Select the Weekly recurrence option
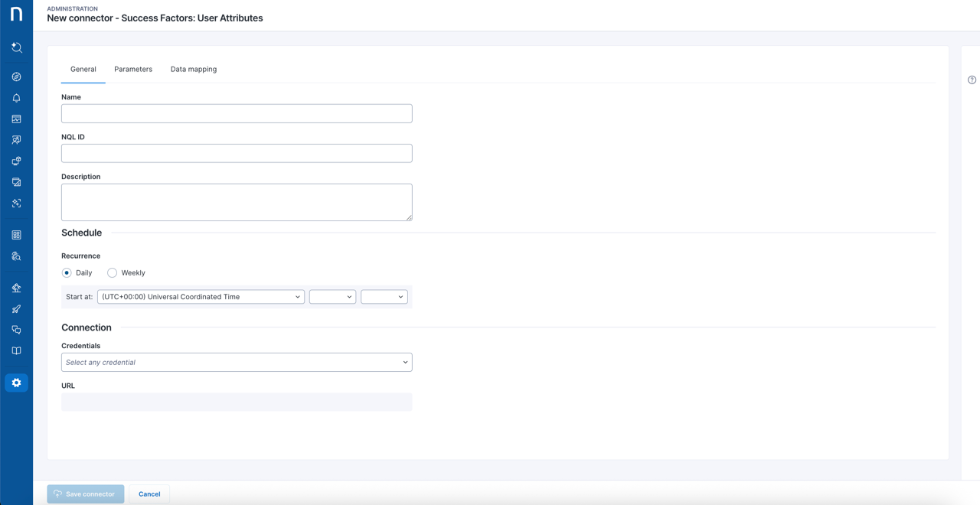 click(113, 272)
